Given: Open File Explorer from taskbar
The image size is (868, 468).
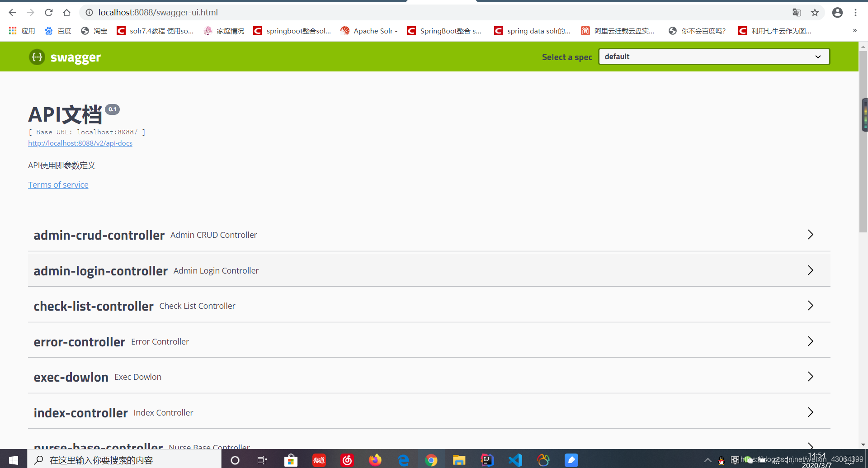Looking at the screenshot, I should pos(459,460).
